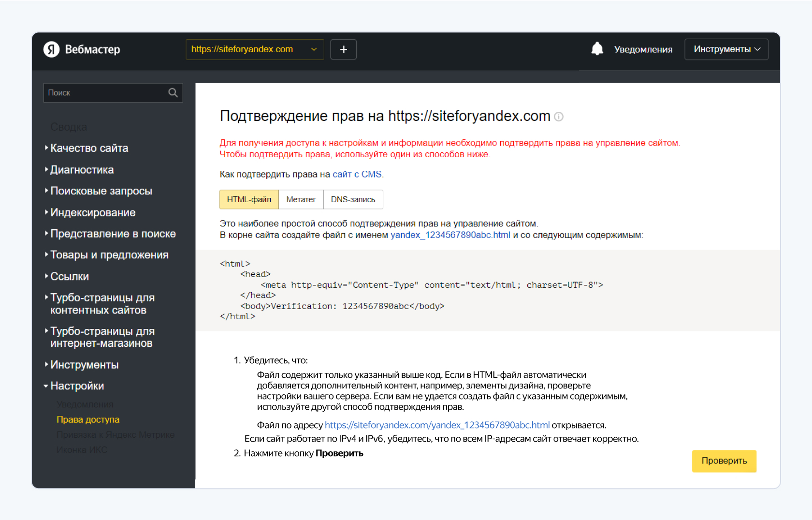Switch to the Метатег tab

click(x=301, y=199)
